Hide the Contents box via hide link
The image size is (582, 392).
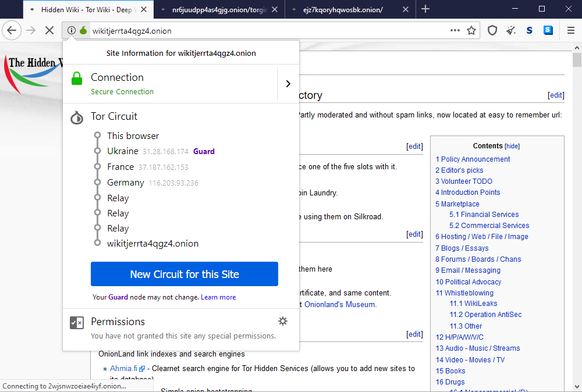click(x=512, y=146)
